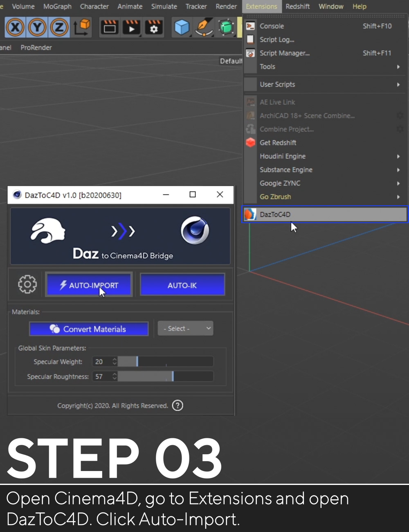Choose Script Log menu entry
Image resolution: width=409 pixels, height=532 pixels.
[x=325, y=40]
